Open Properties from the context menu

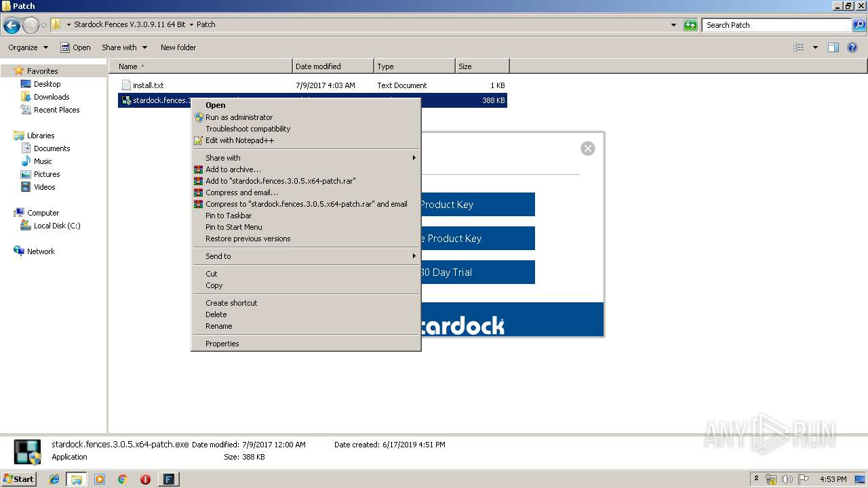307,344
